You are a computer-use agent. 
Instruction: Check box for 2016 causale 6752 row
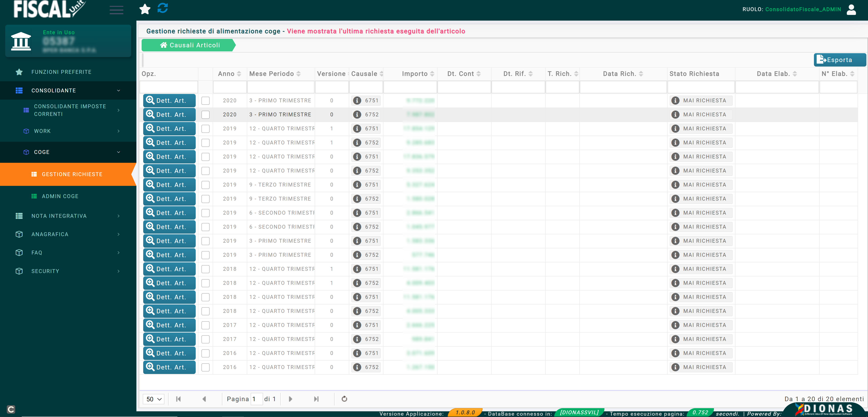(x=206, y=367)
